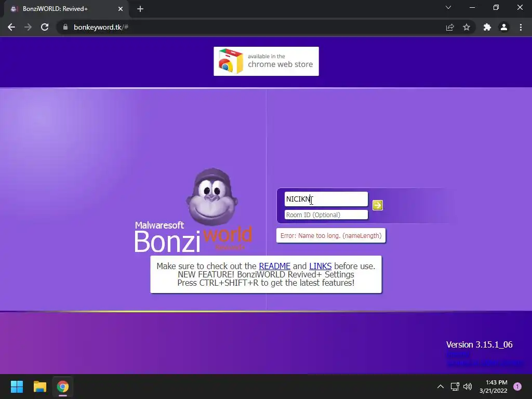The height and width of the screenshot is (399, 532).
Task: Click the nickname input field containing NICIKN
Action: pos(326,199)
